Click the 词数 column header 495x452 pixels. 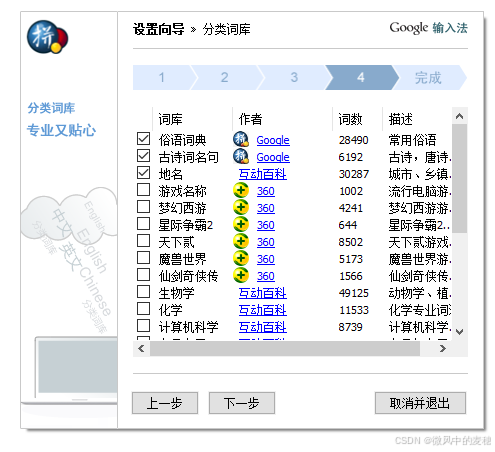pos(357,119)
